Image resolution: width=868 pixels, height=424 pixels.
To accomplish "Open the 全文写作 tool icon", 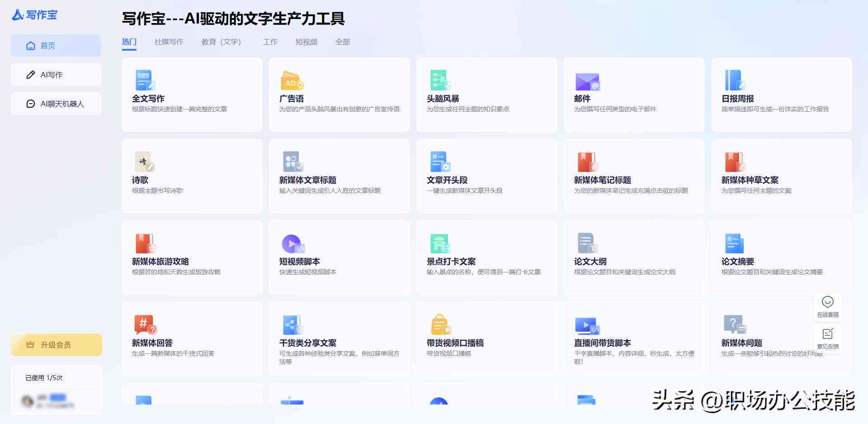I will click(x=145, y=80).
